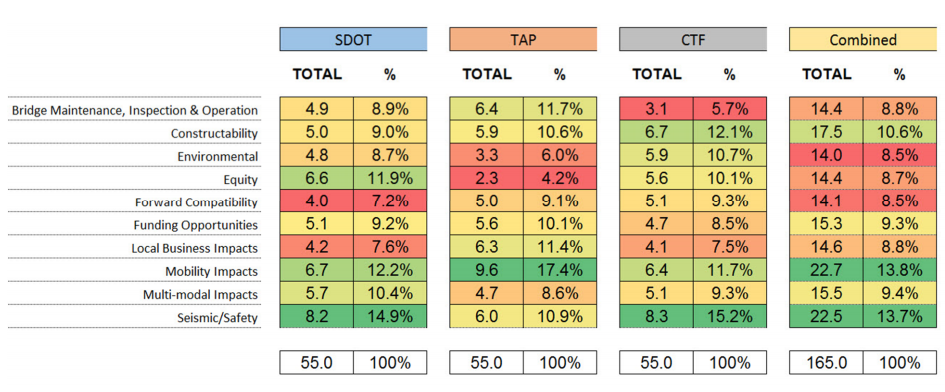Click the gray CTF header box

coord(693,39)
